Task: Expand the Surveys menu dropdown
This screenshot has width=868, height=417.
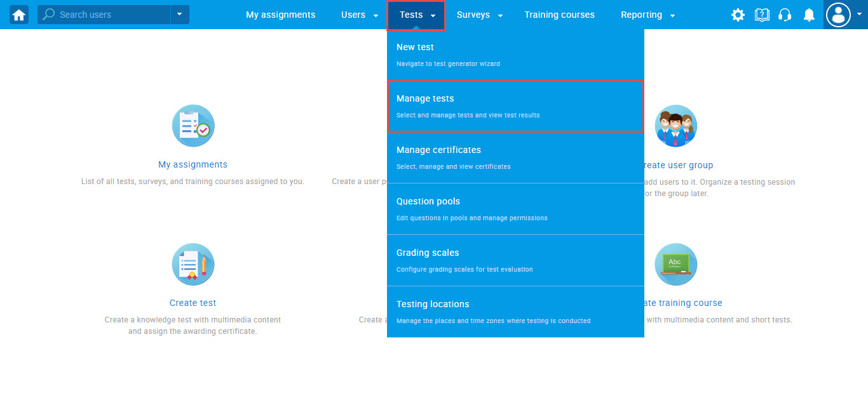Action: click(480, 15)
